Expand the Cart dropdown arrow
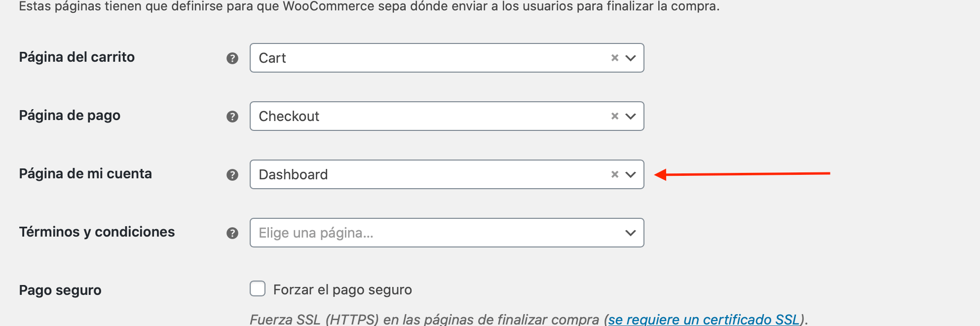 [631, 58]
